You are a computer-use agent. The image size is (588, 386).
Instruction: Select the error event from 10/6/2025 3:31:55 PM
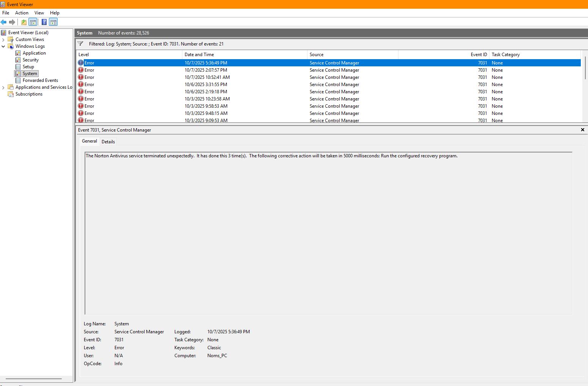(x=206, y=85)
